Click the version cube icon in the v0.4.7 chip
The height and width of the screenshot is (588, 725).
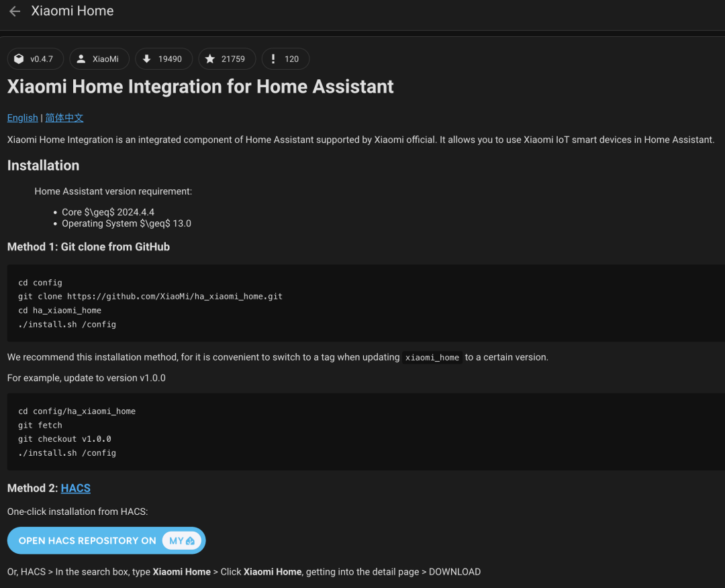tap(19, 58)
